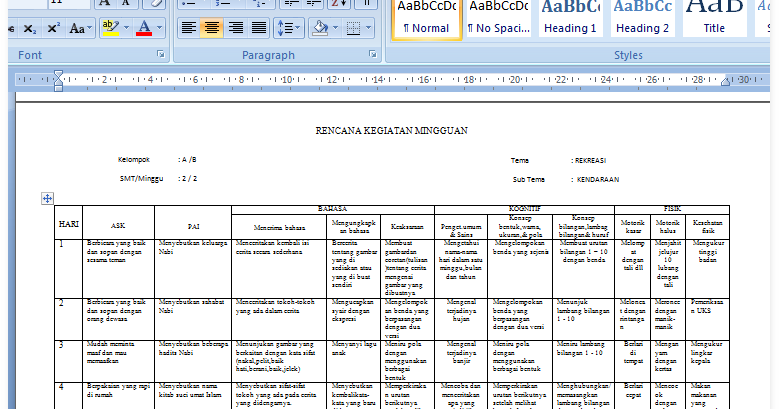Screen dimensions: 779x409
Task: Click the Grow Font button
Action: click(104, 3)
